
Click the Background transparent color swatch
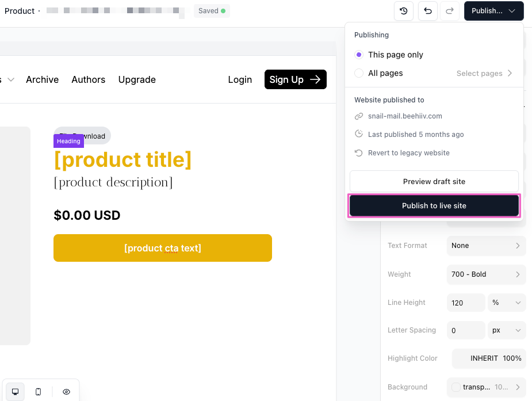[x=456, y=387]
